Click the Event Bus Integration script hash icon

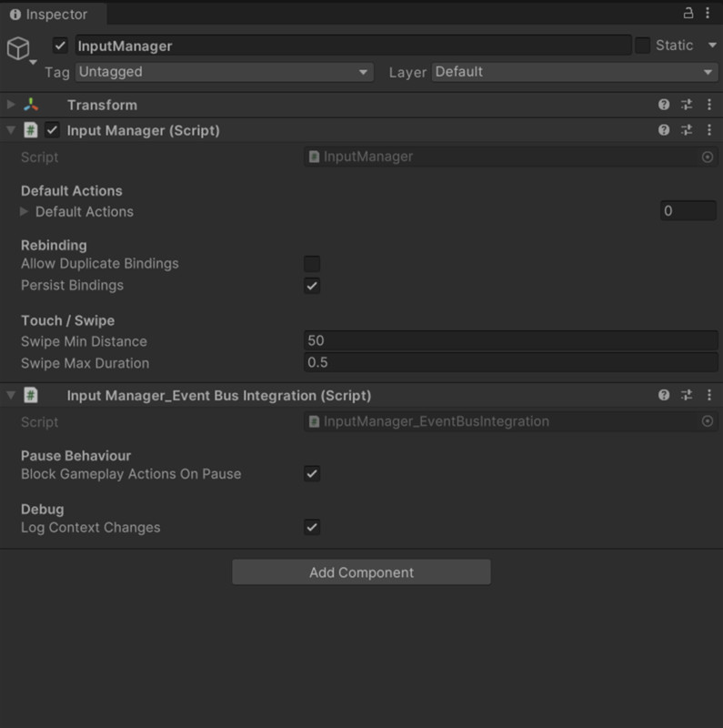[31, 395]
